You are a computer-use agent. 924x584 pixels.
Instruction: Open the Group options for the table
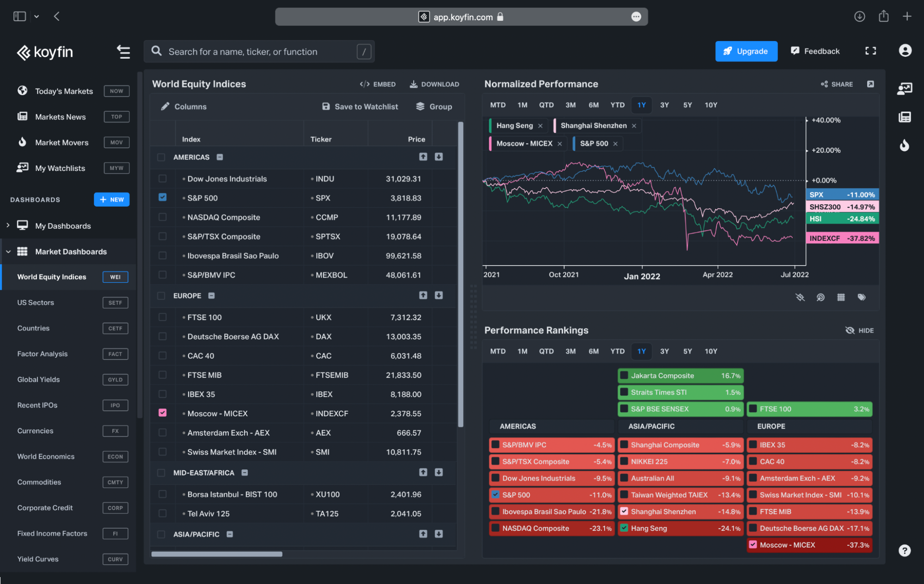434,106
